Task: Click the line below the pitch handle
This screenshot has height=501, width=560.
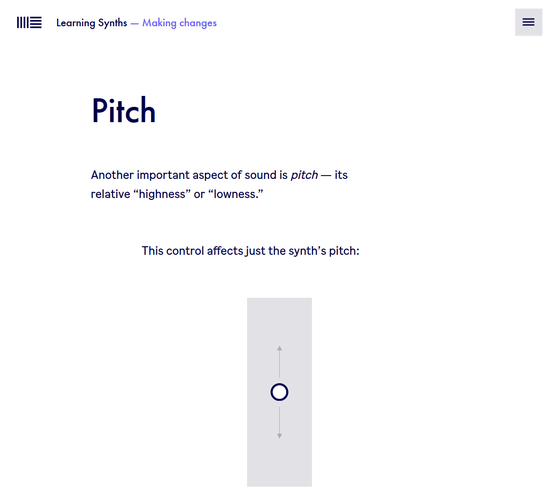Action: click(x=280, y=420)
